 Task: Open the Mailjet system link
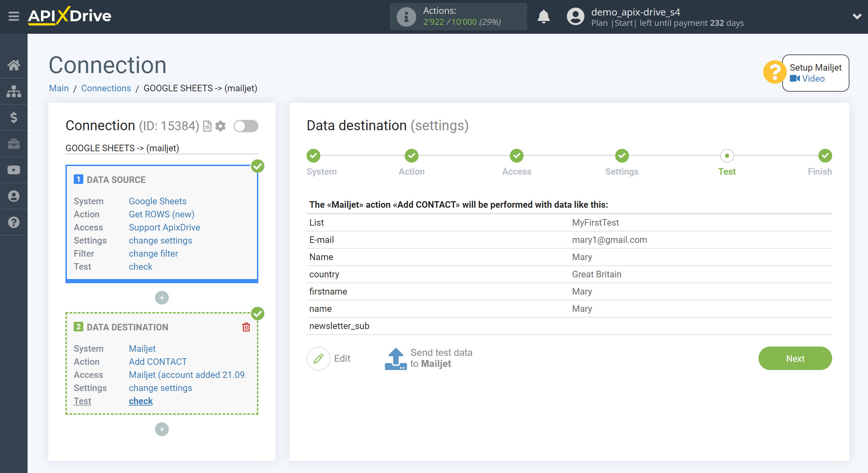(x=142, y=349)
